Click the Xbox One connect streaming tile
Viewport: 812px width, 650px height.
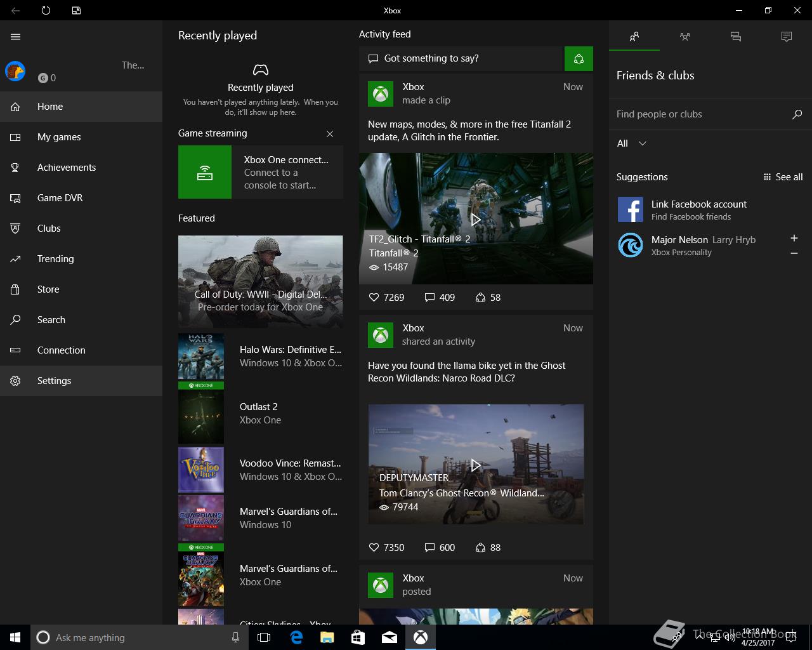tap(261, 172)
